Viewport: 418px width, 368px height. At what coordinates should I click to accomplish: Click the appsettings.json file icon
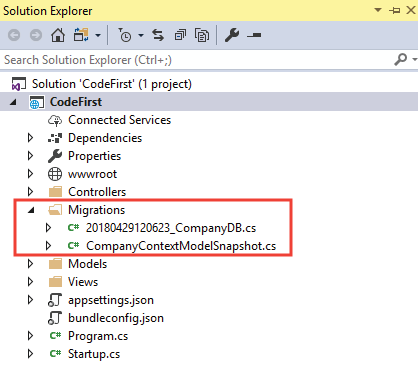click(55, 300)
